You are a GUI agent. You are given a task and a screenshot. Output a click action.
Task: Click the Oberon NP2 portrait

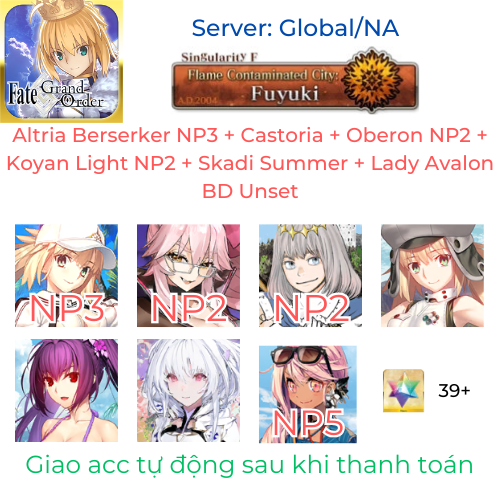coord(310,275)
